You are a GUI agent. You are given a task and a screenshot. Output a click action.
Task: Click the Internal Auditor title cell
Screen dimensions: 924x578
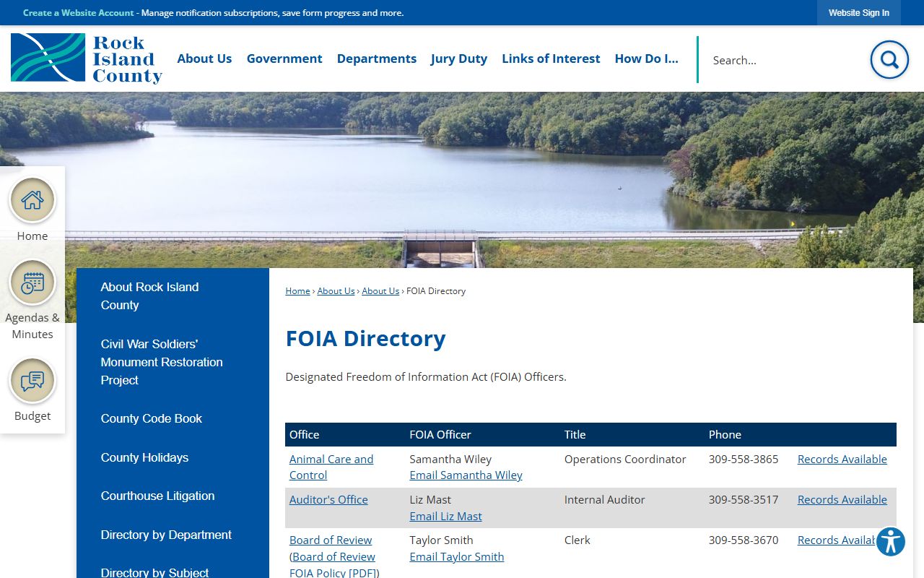pos(605,499)
